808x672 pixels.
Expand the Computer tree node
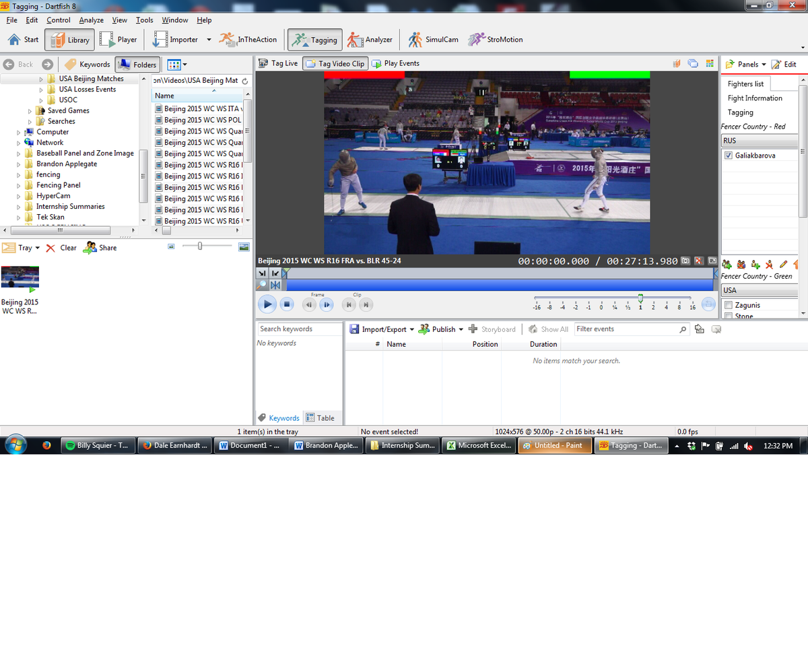[x=19, y=133]
